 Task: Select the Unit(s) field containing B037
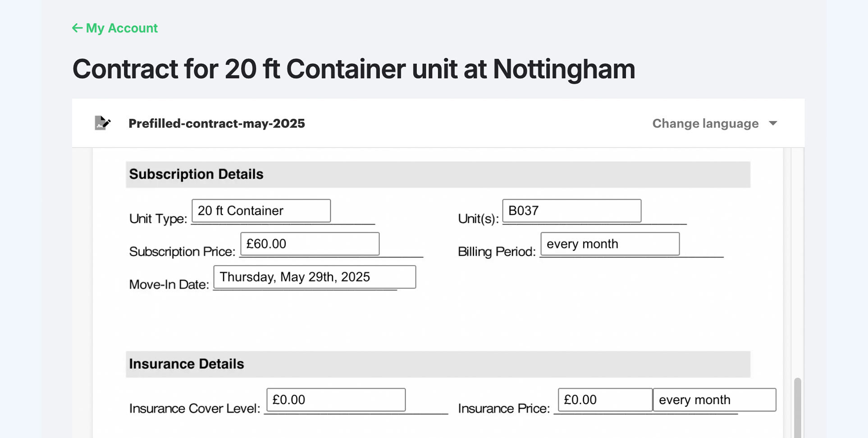pyautogui.click(x=571, y=211)
